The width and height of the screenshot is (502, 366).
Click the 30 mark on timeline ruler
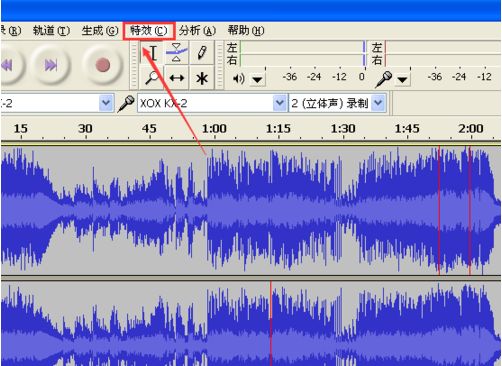point(85,129)
